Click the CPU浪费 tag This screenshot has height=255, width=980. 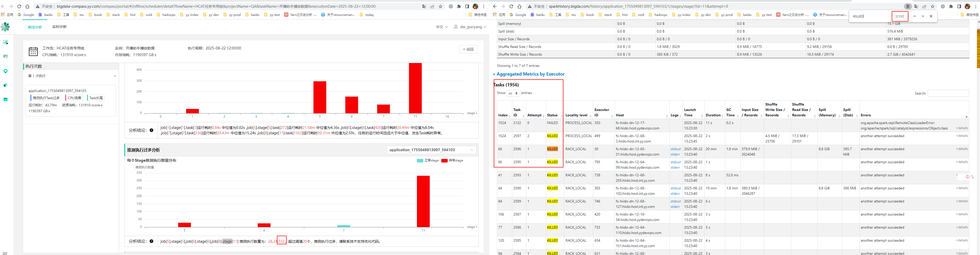coord(74,98)
